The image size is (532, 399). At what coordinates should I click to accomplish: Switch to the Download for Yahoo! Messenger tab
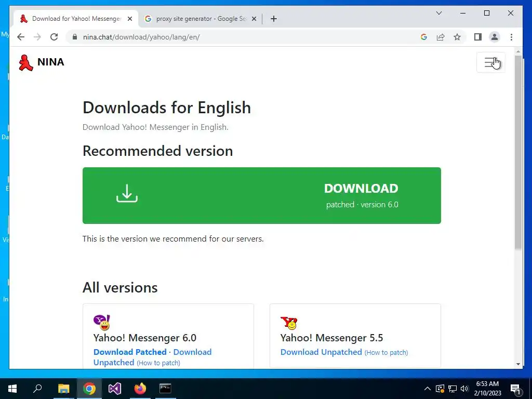point(76,19)
